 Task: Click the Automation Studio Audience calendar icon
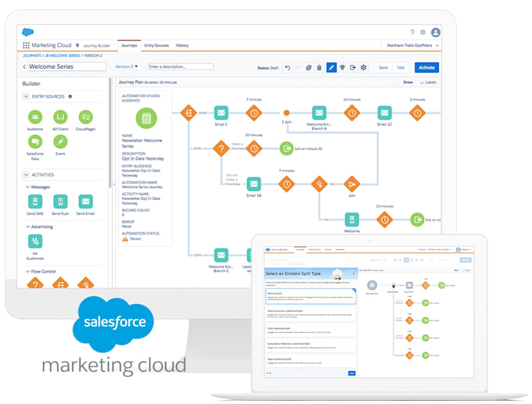[146, 118]
